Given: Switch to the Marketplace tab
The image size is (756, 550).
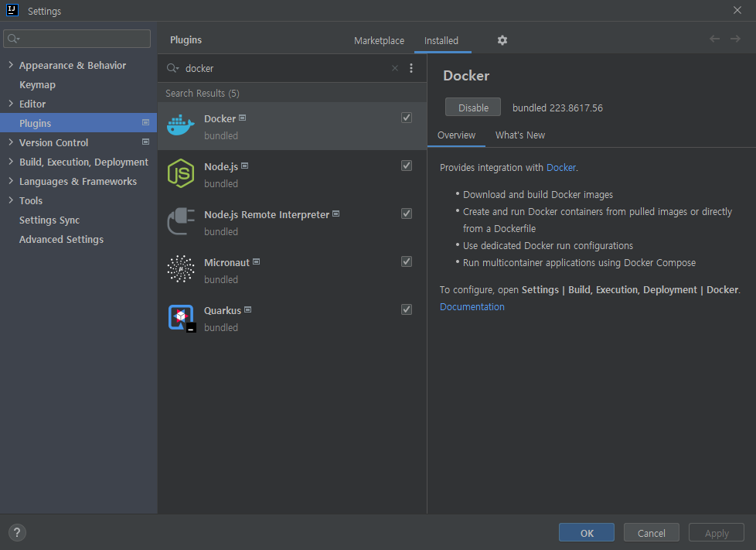Looking at the screenshot, I should pyautogui.click(x=379, y=40).
